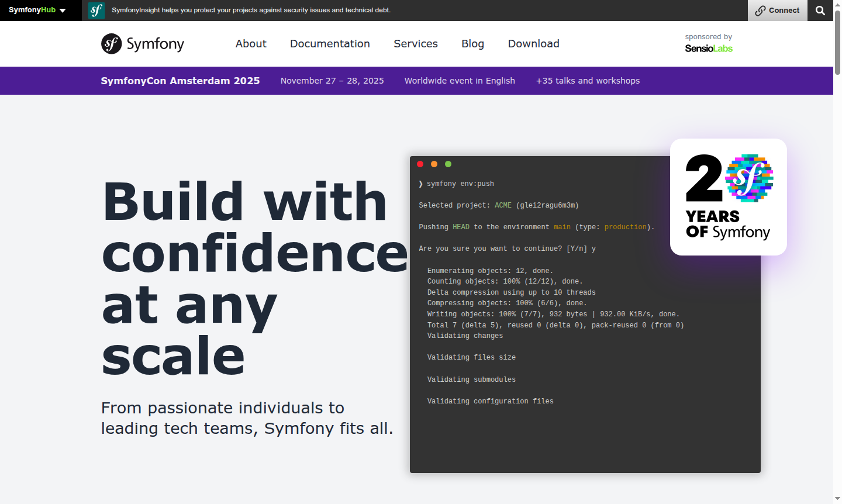Click the chain-link icon on the Connect button
This screenshot has width=842, height=504.
coord(761,10)
